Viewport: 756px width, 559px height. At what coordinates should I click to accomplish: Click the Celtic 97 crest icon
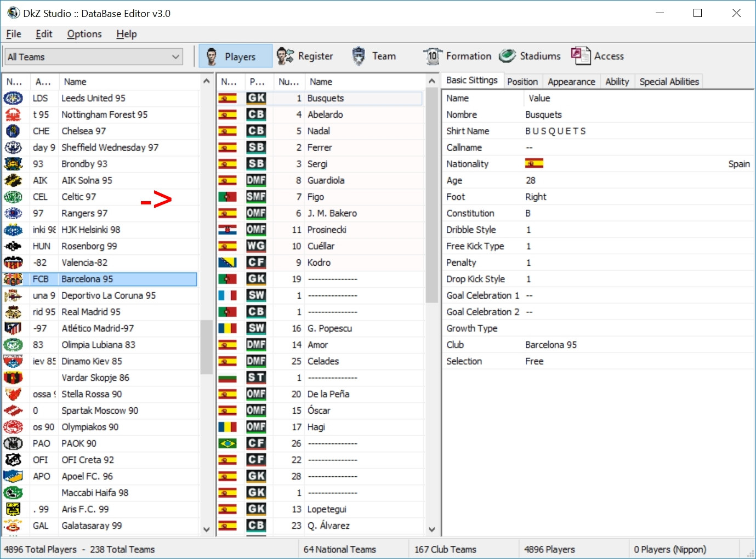click(13, 197)
